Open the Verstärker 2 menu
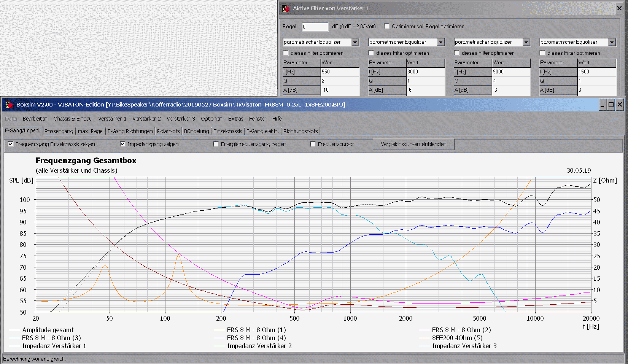 click(146, 119)
